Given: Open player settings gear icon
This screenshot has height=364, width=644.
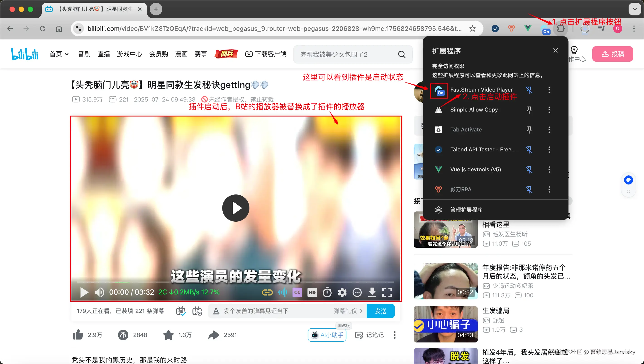Looking at the screenshot, I should (x=342, y=292).
